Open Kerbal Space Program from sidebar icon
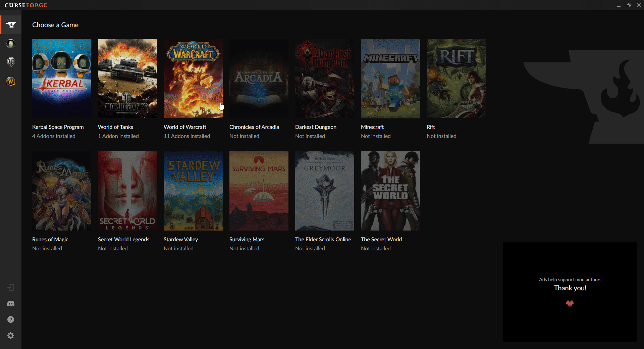 tap(11, 44)
